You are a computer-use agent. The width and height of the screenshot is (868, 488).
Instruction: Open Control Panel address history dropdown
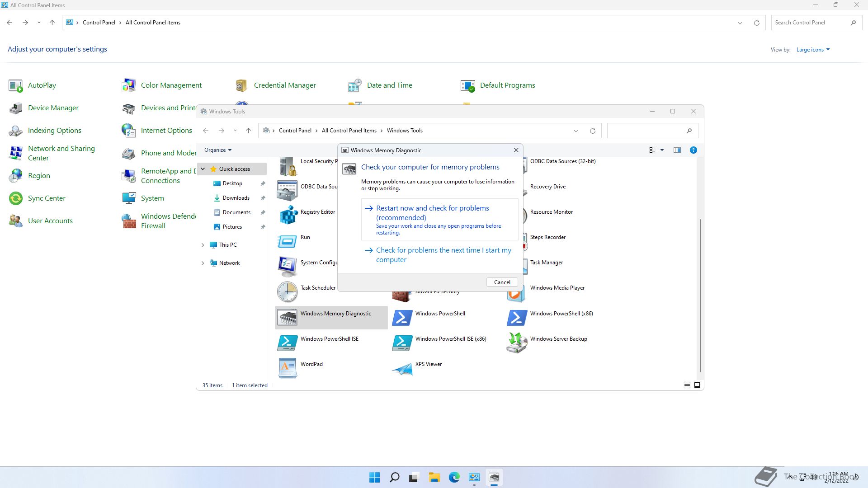740,23
